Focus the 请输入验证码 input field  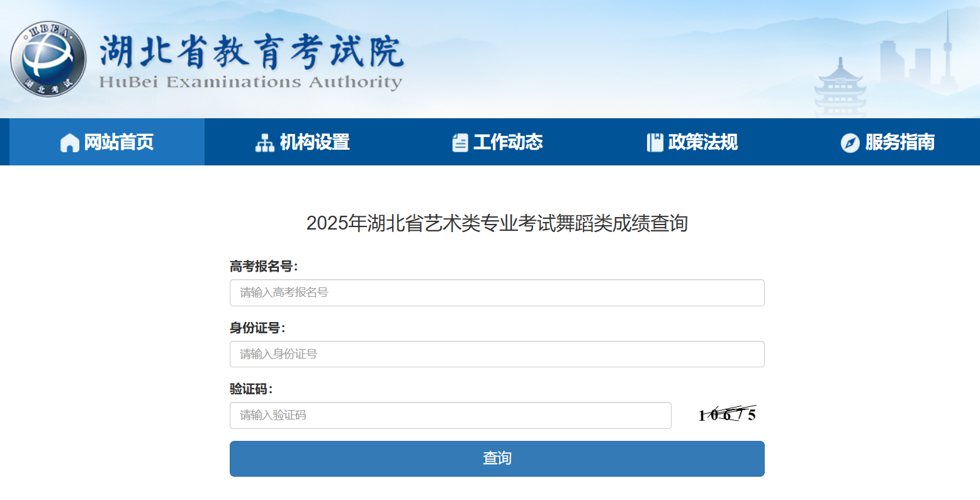click(450, 415)
